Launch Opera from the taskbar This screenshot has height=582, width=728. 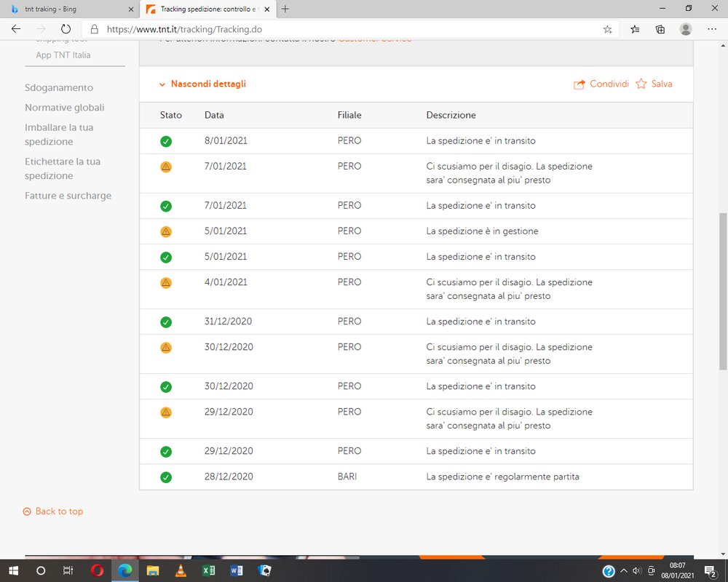click(97, 570)
